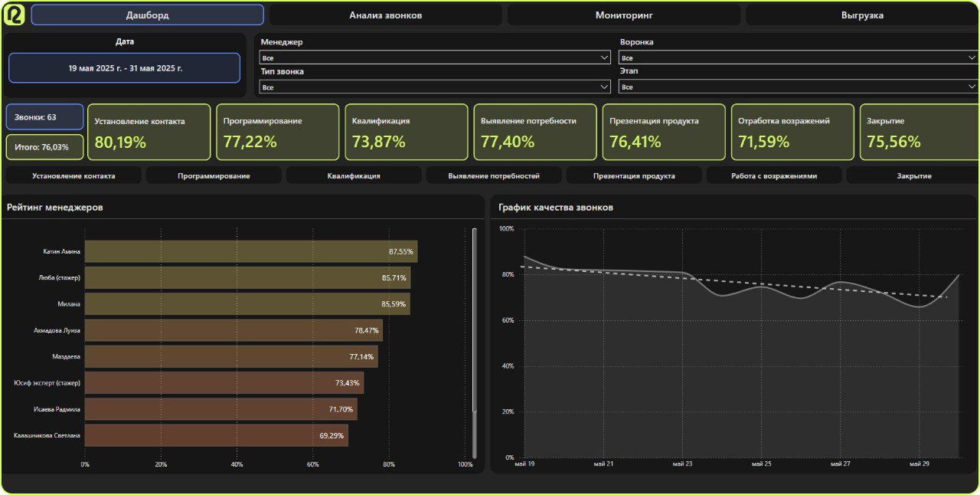The width and height of the screenshot is (980, 495).
Task: Click the green logo icon
Action: click(15, 15)
